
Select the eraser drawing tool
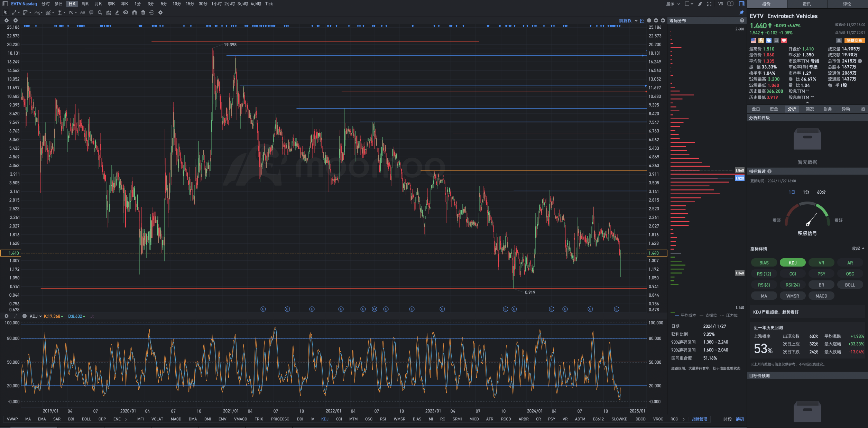[117, 12]
